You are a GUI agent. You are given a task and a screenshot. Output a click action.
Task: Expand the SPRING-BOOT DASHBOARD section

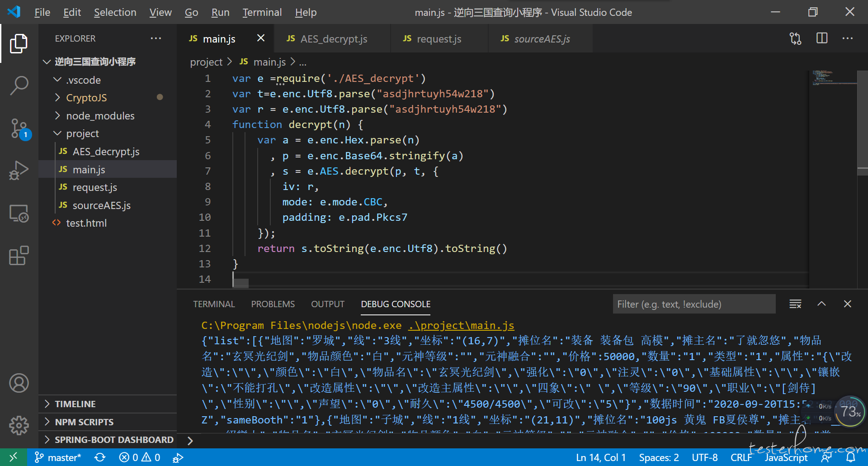(108, 439)
